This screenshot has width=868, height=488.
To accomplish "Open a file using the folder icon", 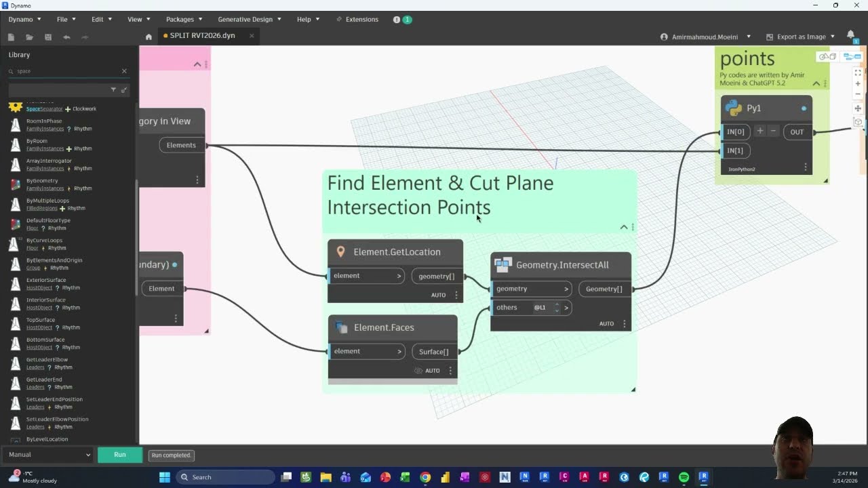I will (x=29, y=37).
